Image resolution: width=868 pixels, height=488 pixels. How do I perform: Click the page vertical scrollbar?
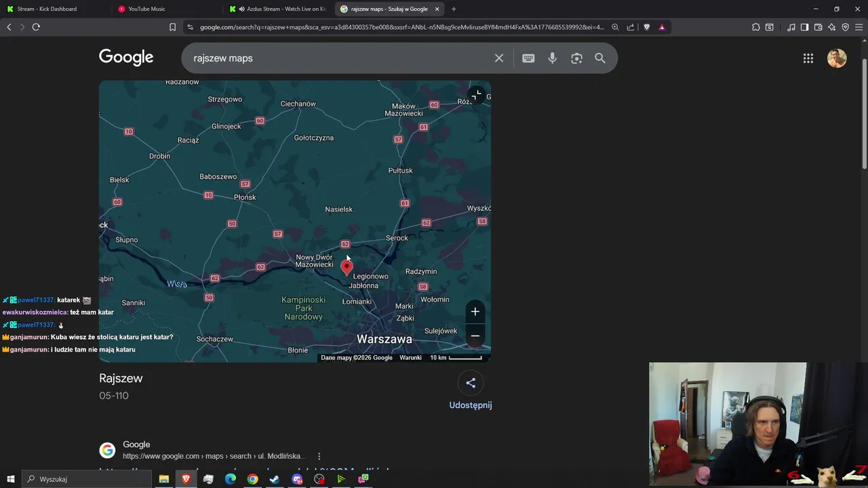click(865, 114)
